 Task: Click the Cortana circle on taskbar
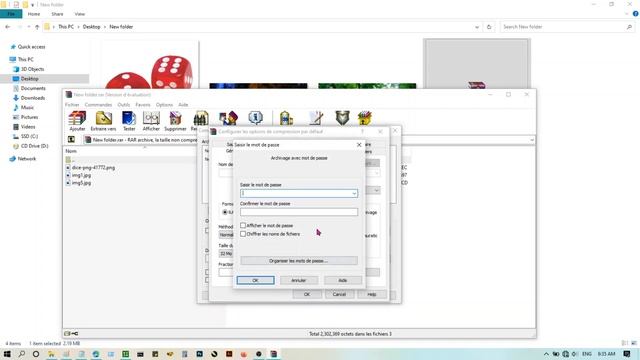pos(36,354)
